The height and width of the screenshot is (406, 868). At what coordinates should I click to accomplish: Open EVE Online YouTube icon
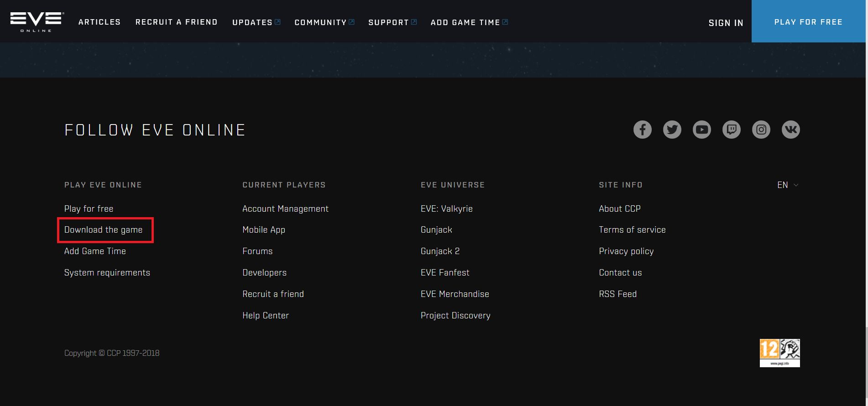(702, 130)
